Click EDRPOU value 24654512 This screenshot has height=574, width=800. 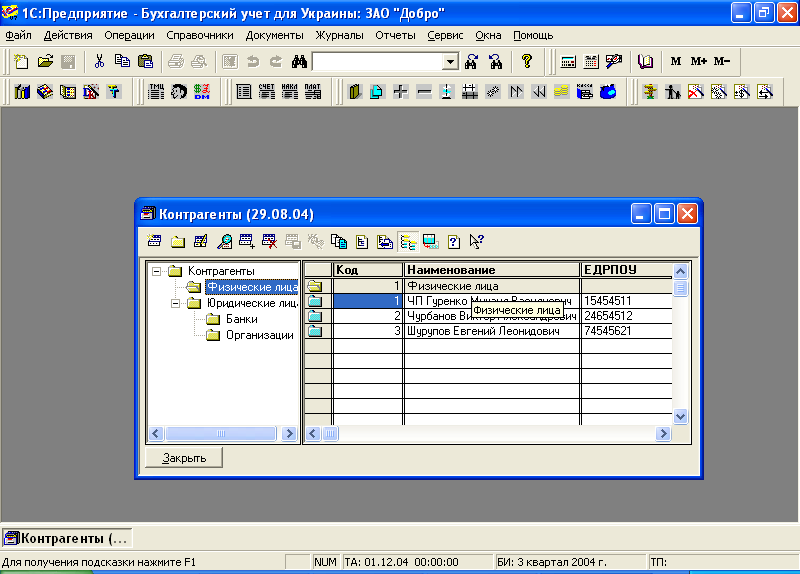pyautogui.click(x=608, y=316)
